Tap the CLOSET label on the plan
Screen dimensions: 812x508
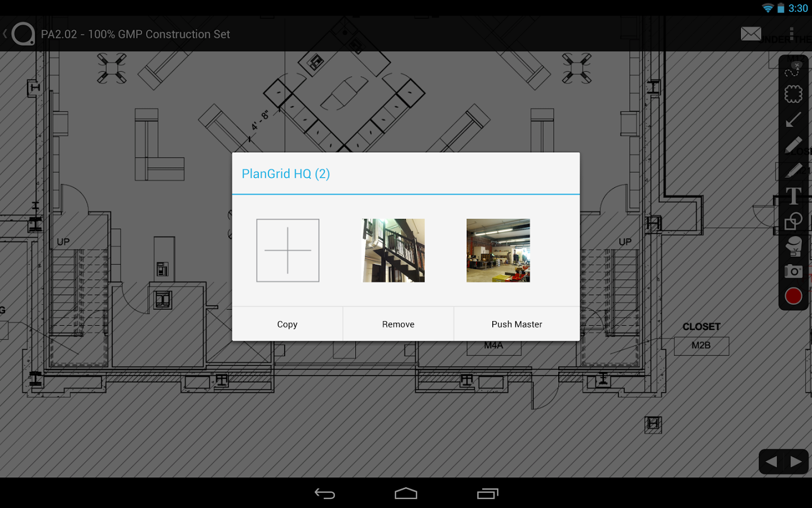tap(701, 327)
